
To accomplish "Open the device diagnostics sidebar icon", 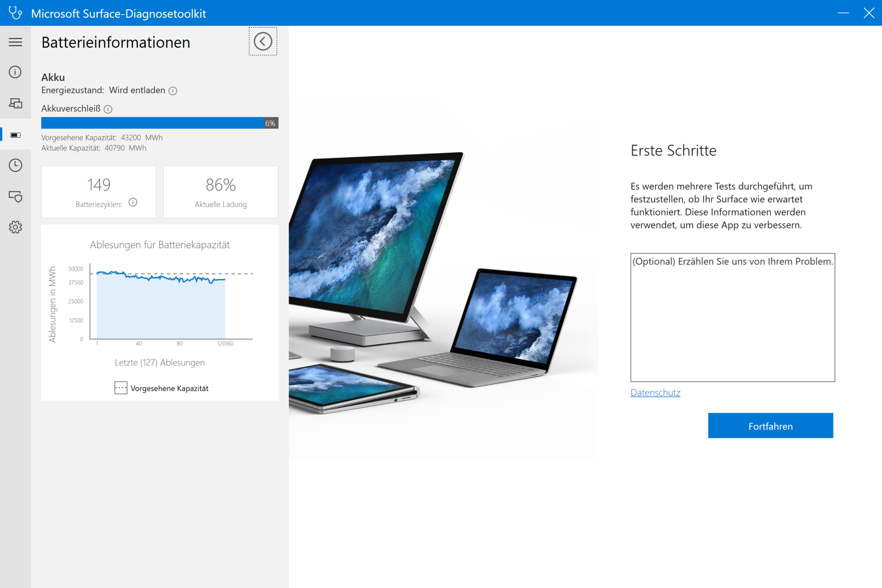I will coord(15,103).
